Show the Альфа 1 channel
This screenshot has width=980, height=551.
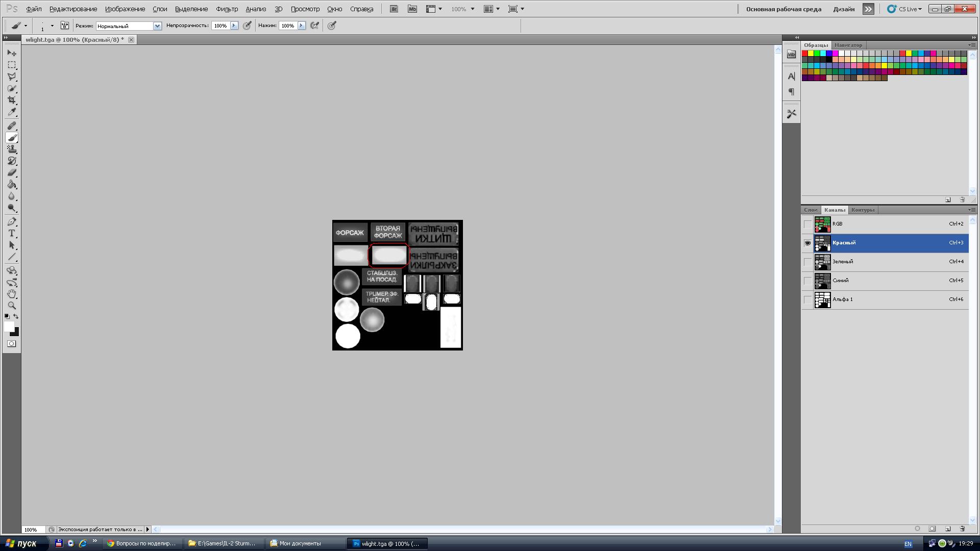[x=807, y=299]
